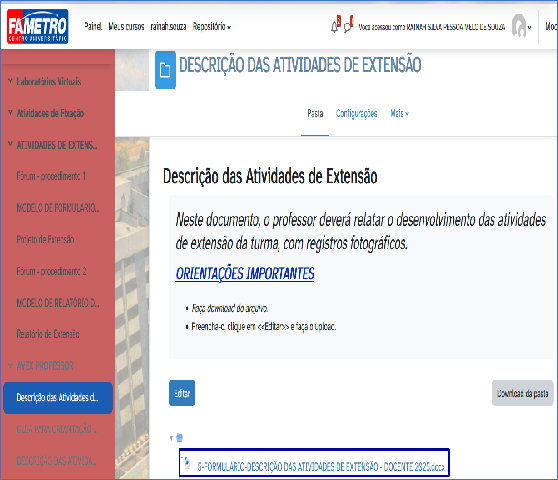Screen dimensions: 558x480
Task: Collapse the folder tree arrow
Action: [172, 438]
